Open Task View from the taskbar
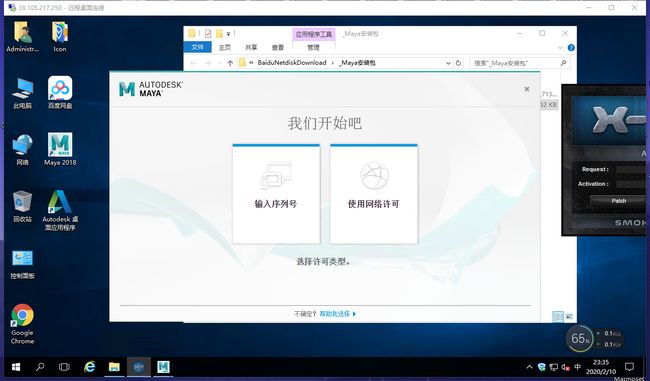 point(64,367)
